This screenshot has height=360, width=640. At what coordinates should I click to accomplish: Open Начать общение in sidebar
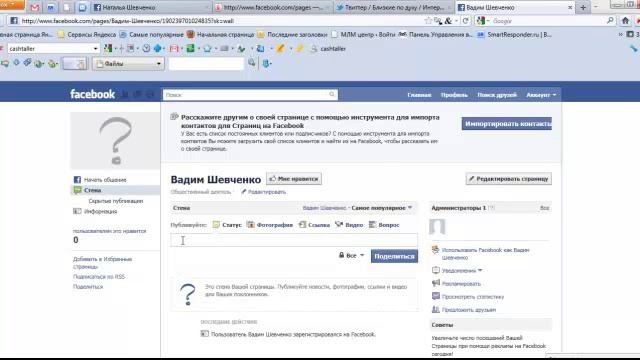[100, 180]
